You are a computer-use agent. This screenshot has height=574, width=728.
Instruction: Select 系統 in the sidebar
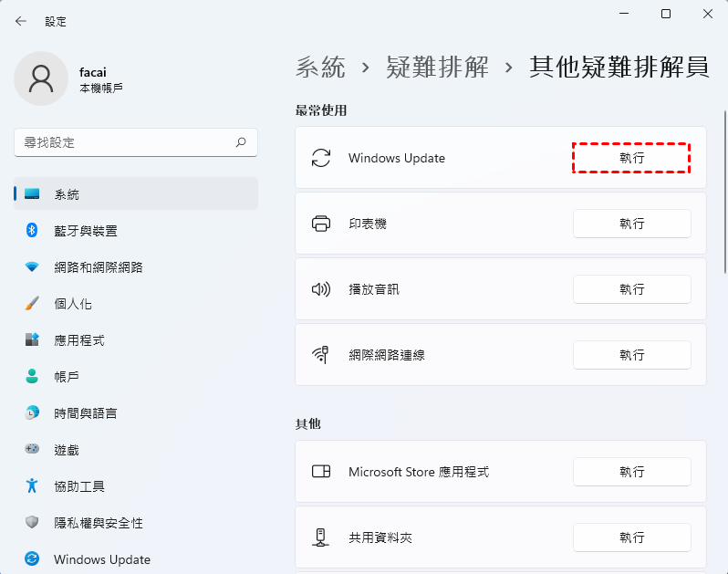tap(67, 194)
